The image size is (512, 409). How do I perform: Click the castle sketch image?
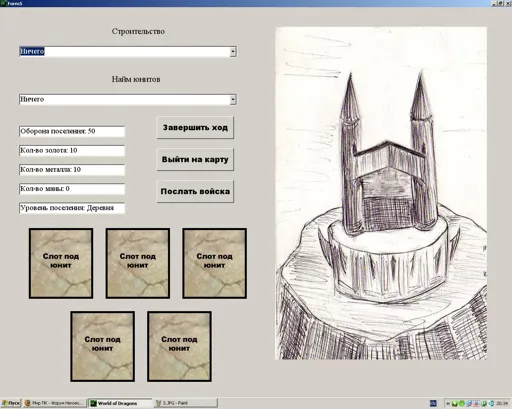[381, 193]
